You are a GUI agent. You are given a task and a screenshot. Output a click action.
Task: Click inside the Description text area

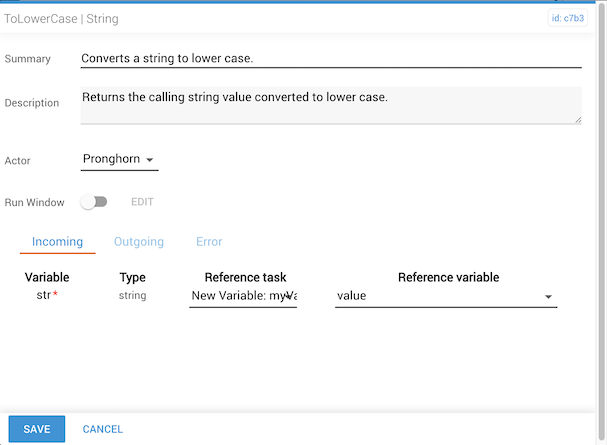coord(330,105)
